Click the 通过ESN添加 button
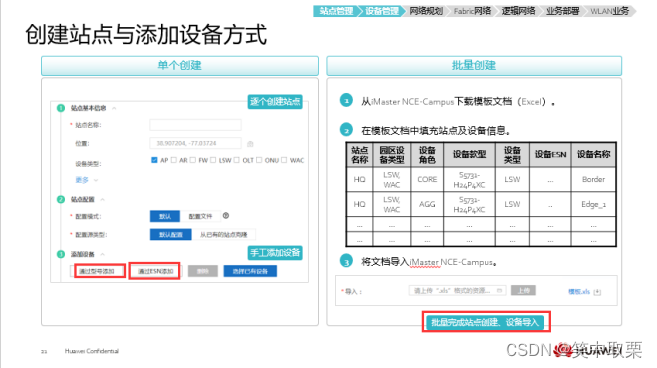This screenshot has width=657, height=368. coord(155,271)
